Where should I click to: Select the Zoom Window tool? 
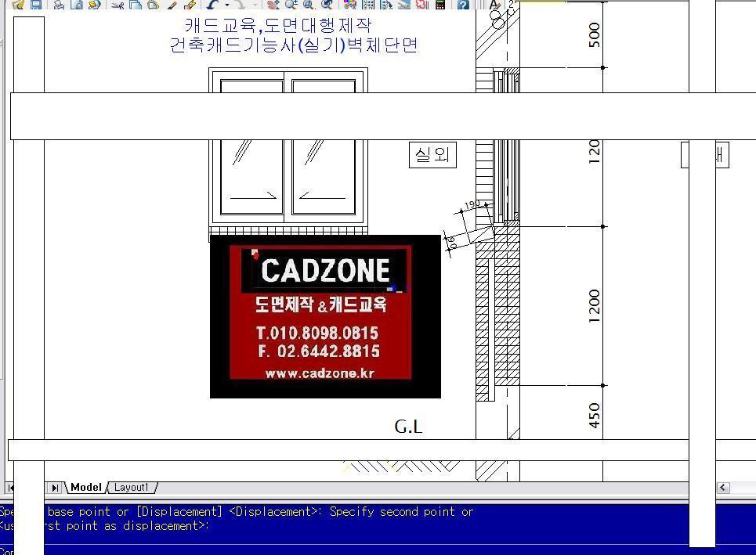309,5
